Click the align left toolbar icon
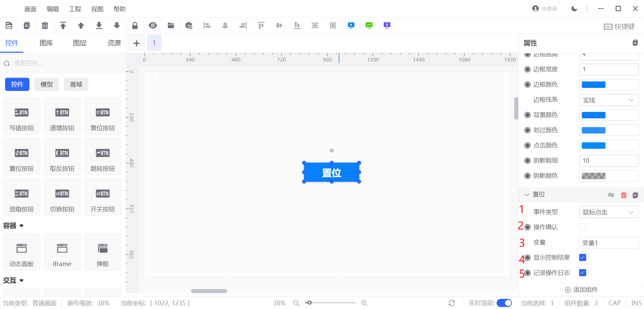Viewport: 644px width, 309px height. 207,25
